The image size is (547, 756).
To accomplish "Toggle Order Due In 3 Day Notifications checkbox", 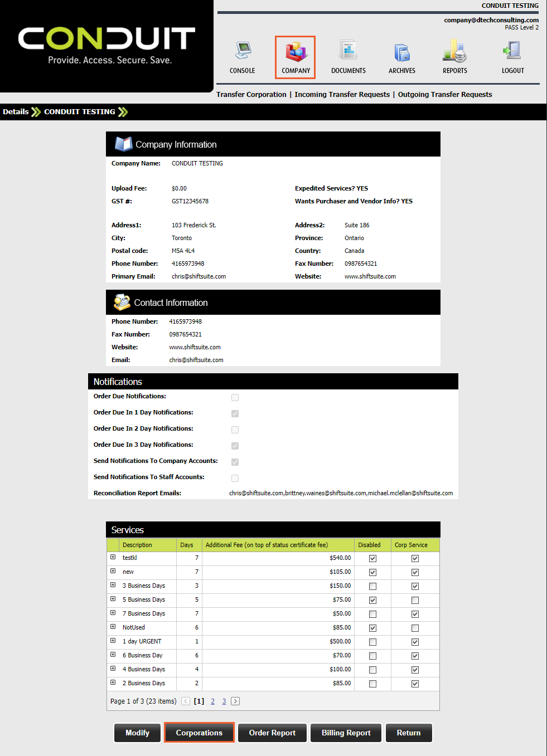I will tap(235, 446).
